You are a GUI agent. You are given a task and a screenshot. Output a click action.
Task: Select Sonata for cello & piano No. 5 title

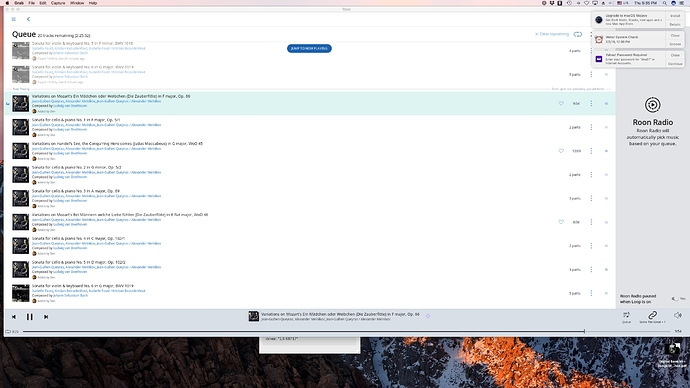79,262
